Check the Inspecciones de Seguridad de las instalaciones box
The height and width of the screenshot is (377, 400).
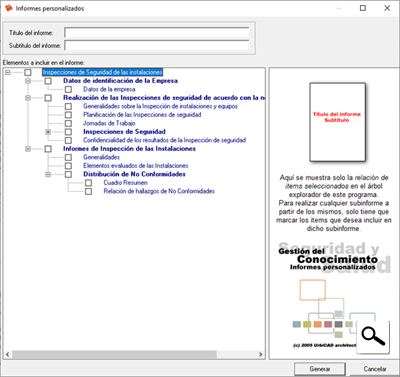click(28, 72)
